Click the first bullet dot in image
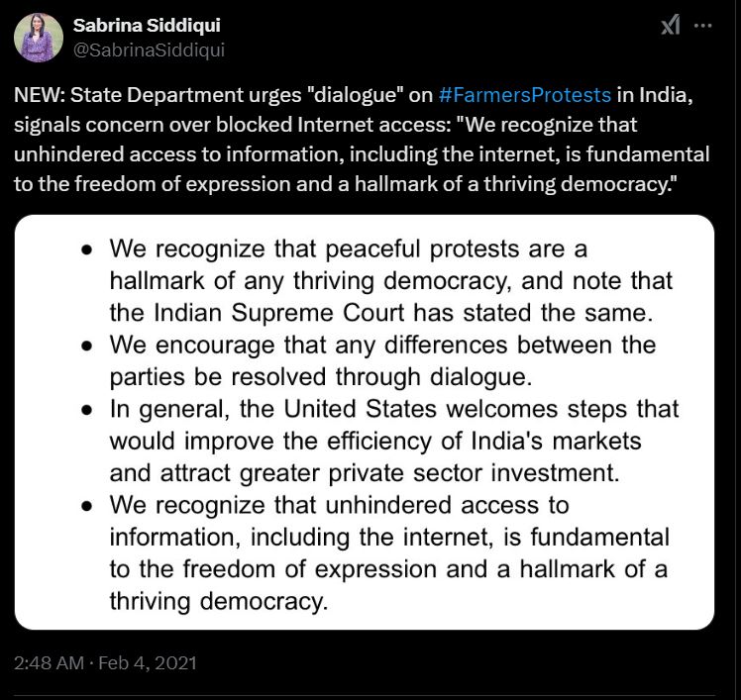Viewport: 741px width, 700px height. [x=87, y=250]
